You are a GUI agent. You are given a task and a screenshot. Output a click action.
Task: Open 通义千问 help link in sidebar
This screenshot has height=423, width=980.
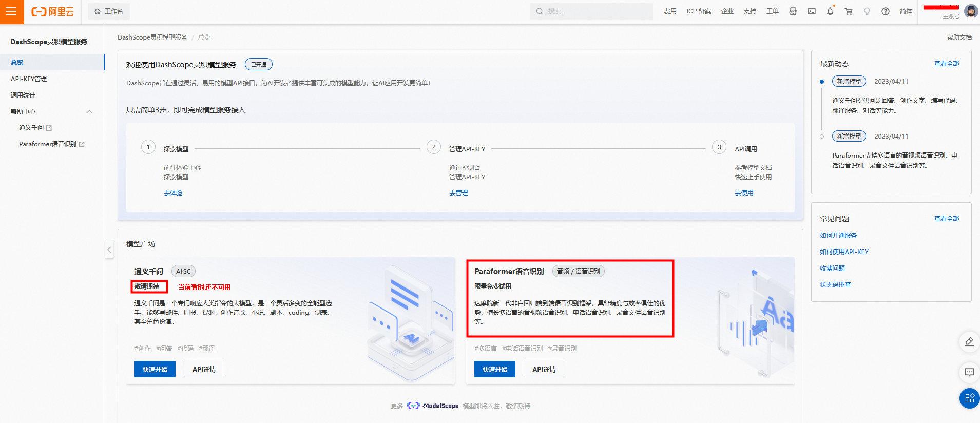click(35, 128)
